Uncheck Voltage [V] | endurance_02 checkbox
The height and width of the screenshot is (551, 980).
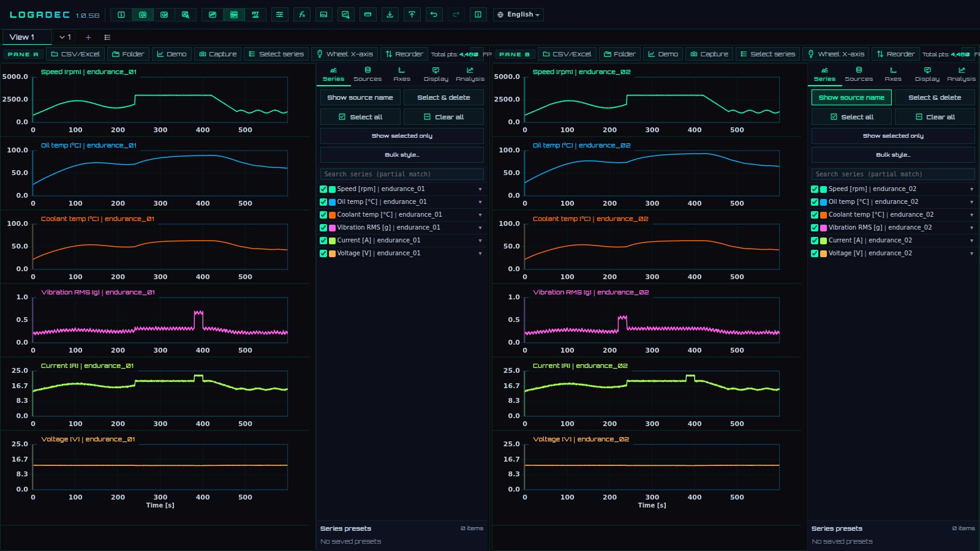815,253
